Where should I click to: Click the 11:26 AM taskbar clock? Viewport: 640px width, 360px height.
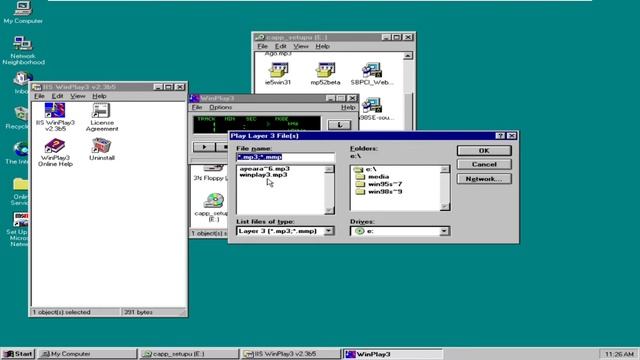(619, 354)
